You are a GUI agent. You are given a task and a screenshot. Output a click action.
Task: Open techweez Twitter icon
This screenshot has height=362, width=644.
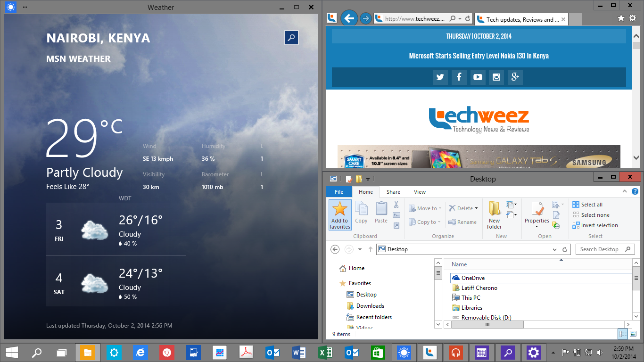point(440,77)
